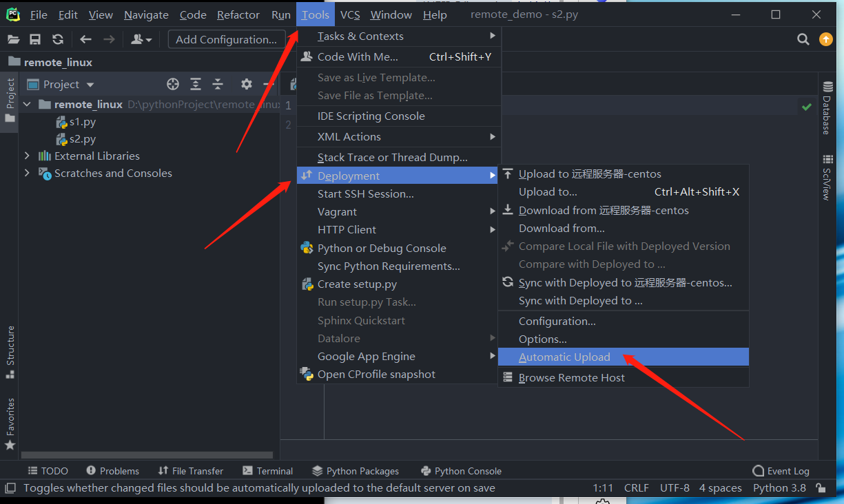Expand the HTTP Client submenu
This screenshot has width=844, height=504.
click(x=398, y=229)
